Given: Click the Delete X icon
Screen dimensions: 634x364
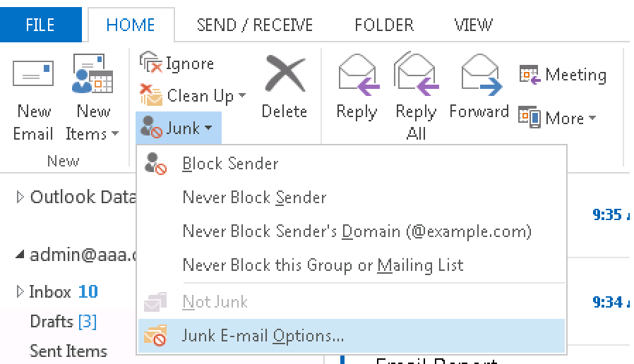Looking at the screenshot, I should coord(285,73).
